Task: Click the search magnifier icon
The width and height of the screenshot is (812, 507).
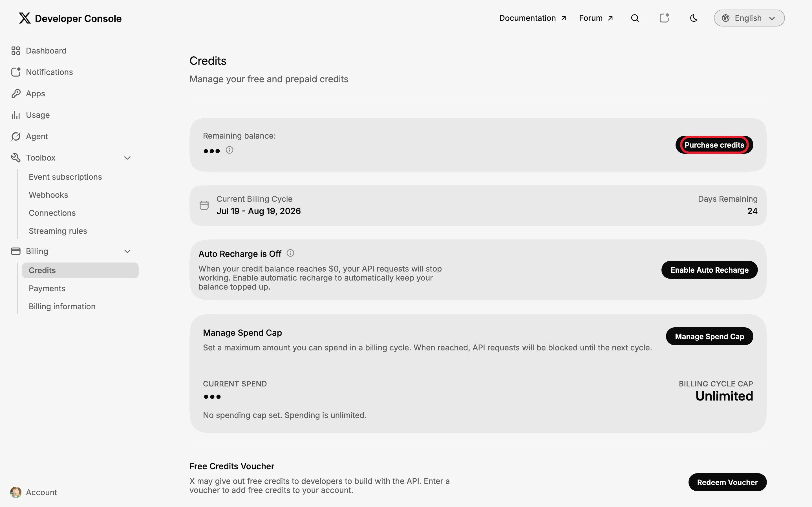Action: click(x=634, y=18)
